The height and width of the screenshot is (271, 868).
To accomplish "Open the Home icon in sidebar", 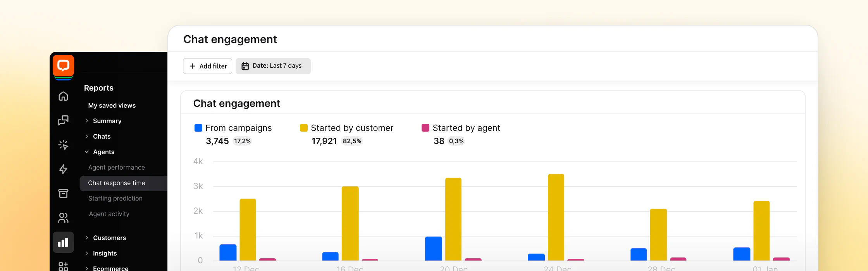I will click(x=63, y=96).
